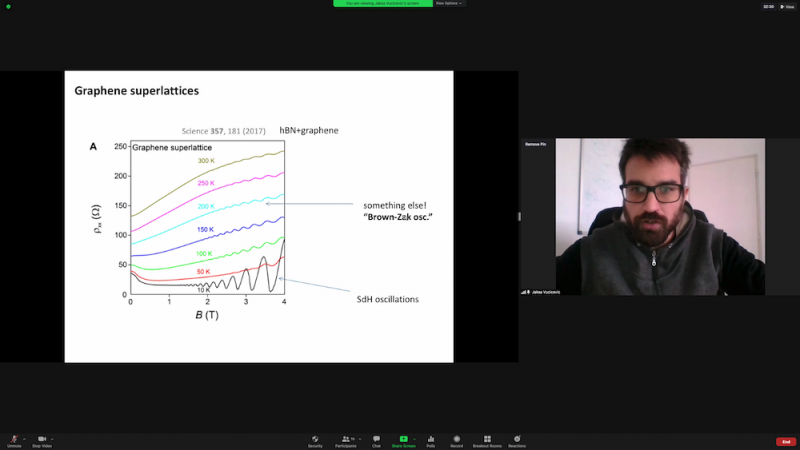Viewport: 800px width, 450px height.
Task: Click the divider handle between slide and video
Action: tap(518, 216)
